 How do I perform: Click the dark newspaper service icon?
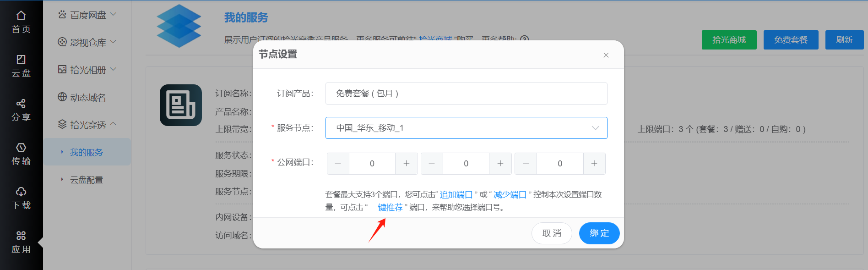click(x=181, y=105)
